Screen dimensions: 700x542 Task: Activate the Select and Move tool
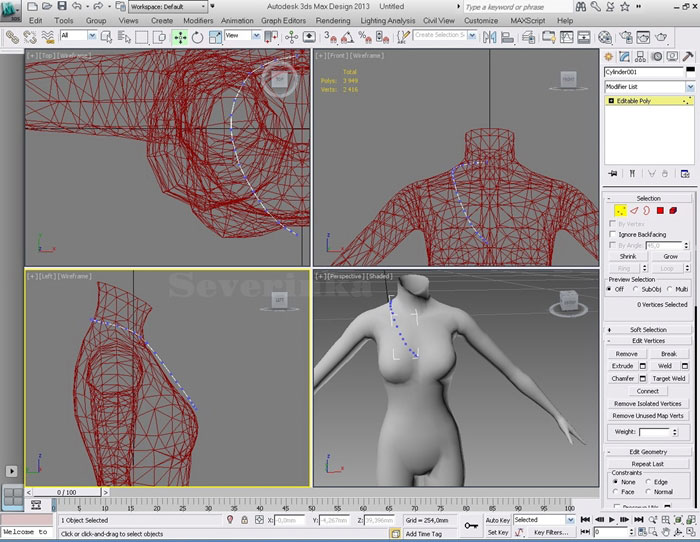coord(179,36)
